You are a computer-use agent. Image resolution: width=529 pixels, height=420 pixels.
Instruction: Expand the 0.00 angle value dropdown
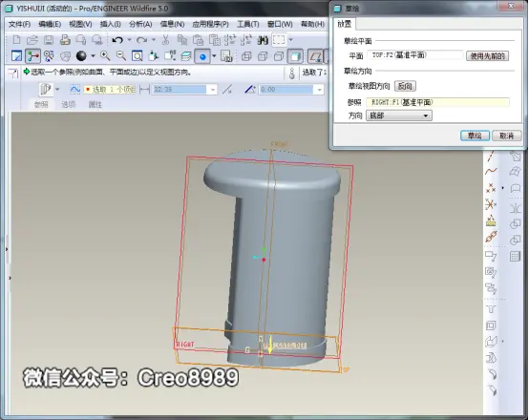pos(319,90)
